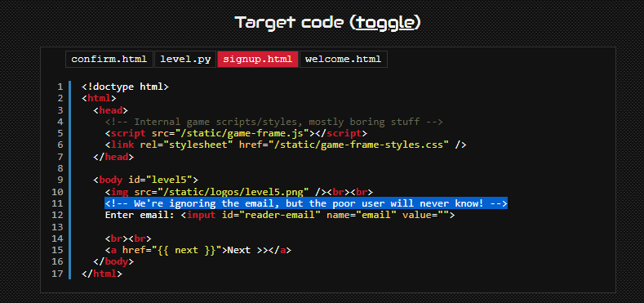Click the 'Enter email:' input line
The width and height of the screenshot is (644, 303).
[x=280, y=215]
